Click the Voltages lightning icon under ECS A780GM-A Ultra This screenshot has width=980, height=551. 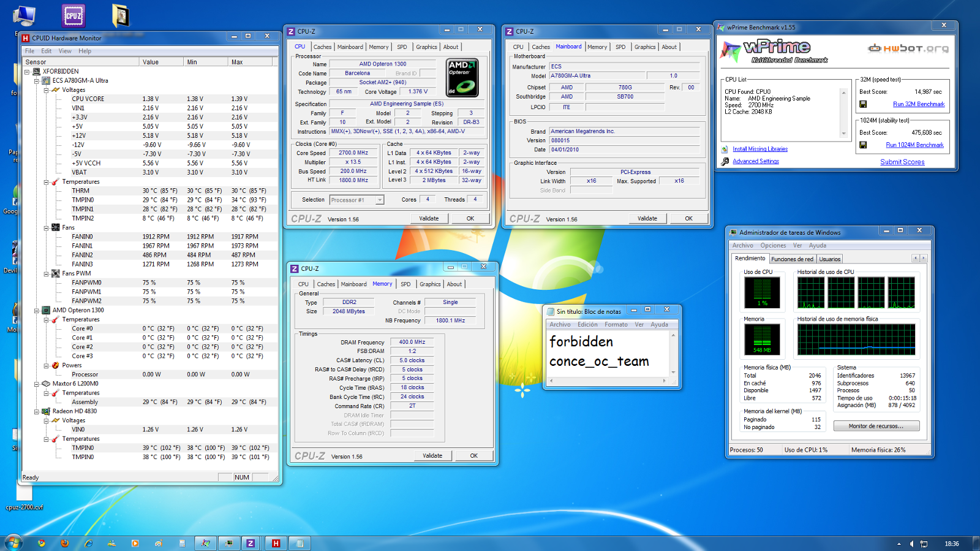[56, 89]
